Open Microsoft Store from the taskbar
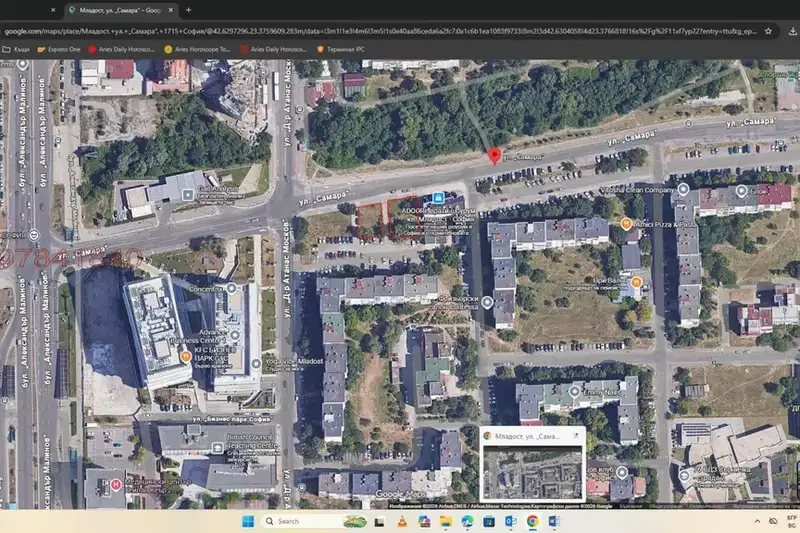Viewport: 800px width, 533px height. tap(489, 521)
